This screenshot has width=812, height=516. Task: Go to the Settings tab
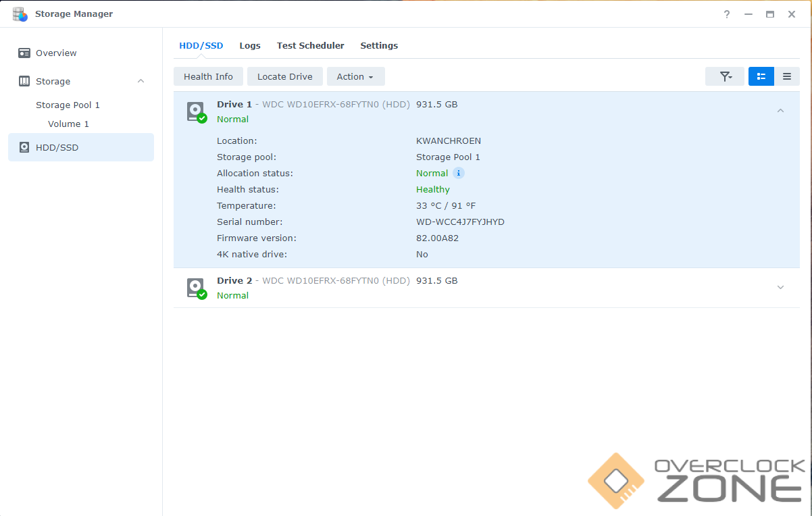point(379,46)
